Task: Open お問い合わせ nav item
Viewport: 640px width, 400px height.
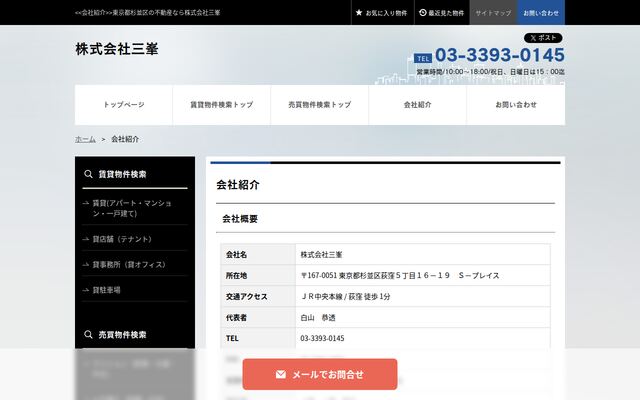Action: click(x=516, y=105)
